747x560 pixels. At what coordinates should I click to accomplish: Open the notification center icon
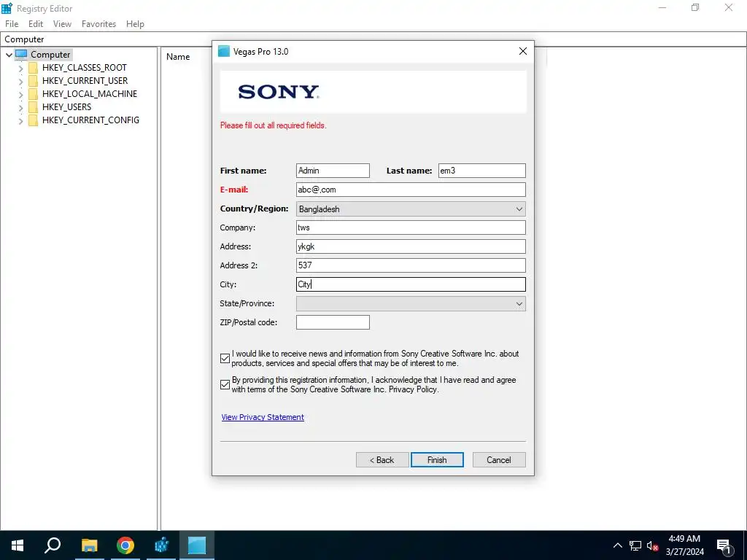[724, 545]
